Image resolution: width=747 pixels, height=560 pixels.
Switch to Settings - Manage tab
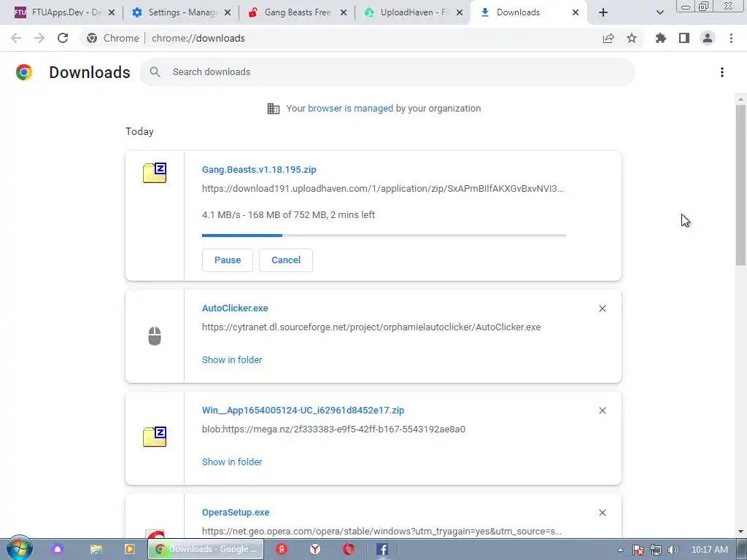pyautogui.click(x=180, y=12)
